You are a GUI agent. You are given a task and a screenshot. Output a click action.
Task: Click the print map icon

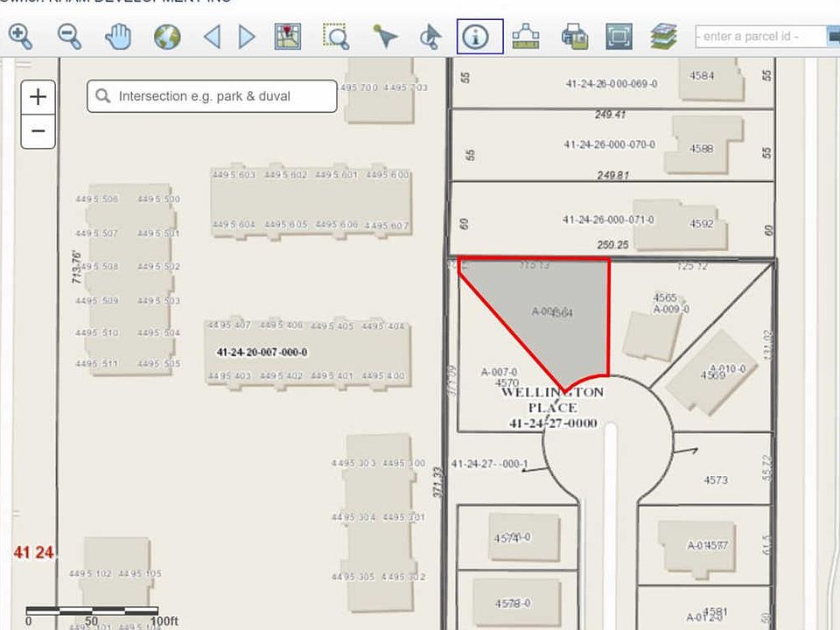574,36
